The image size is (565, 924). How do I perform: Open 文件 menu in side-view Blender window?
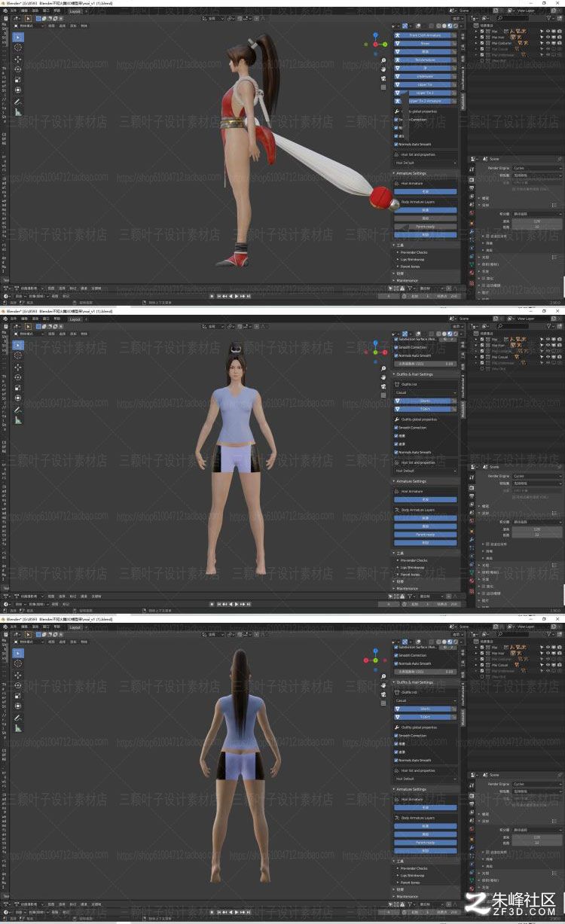pyautogui.click(x=14, y=11)
